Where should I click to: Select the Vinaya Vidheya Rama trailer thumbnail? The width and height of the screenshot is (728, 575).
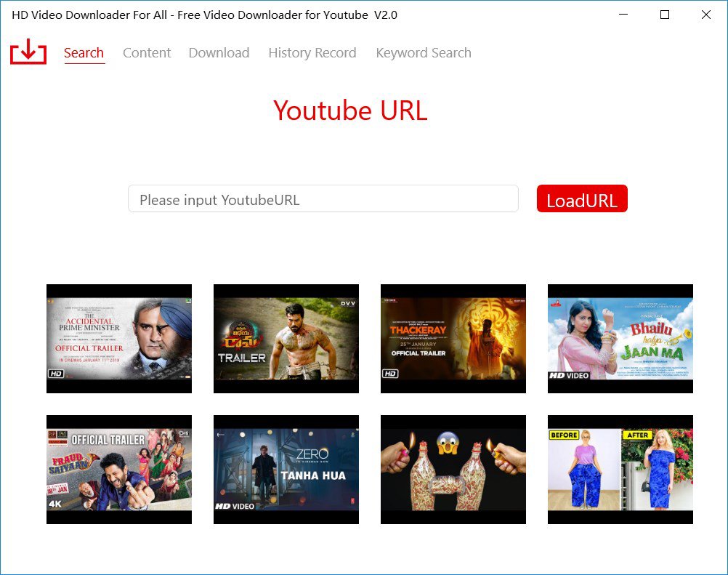tap(286, 338)
